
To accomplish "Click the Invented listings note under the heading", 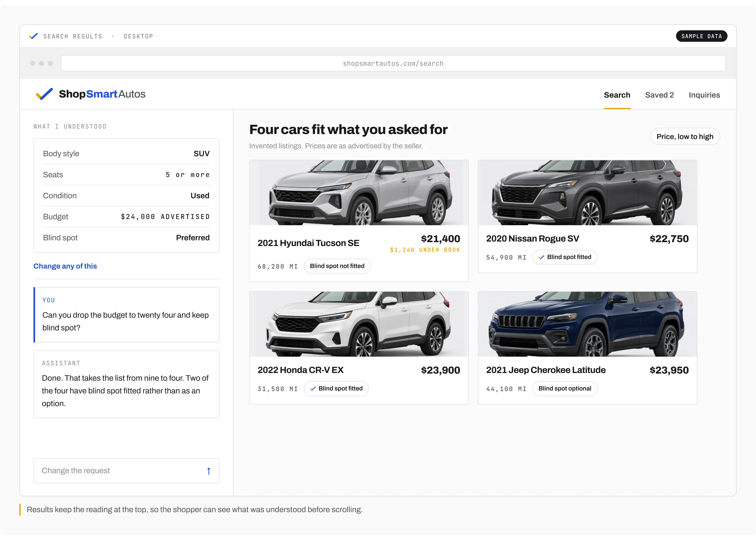I will point(336,146).
